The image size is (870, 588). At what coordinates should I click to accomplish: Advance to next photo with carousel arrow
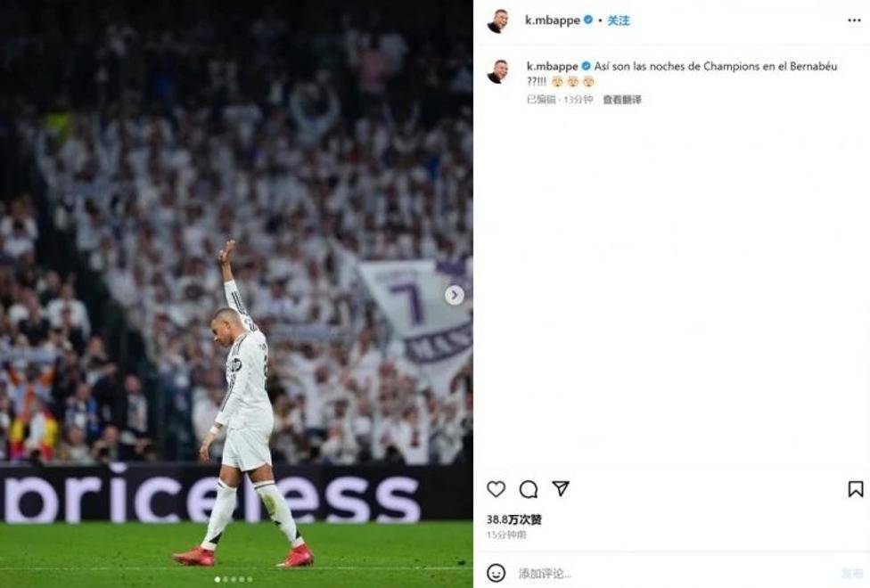tap(455, 295)
